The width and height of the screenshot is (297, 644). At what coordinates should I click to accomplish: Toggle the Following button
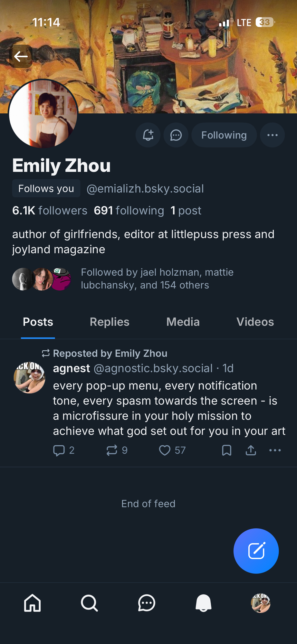tap(224, 135)
